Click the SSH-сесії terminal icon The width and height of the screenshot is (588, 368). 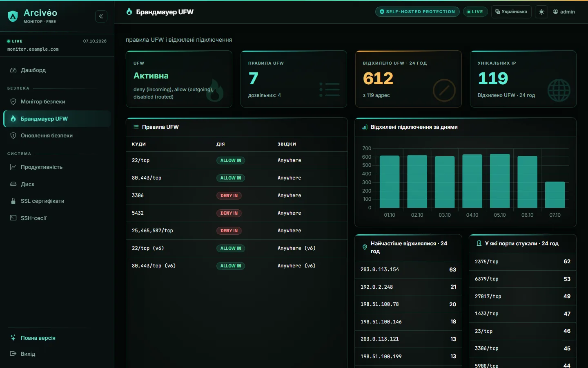[13, 218]
